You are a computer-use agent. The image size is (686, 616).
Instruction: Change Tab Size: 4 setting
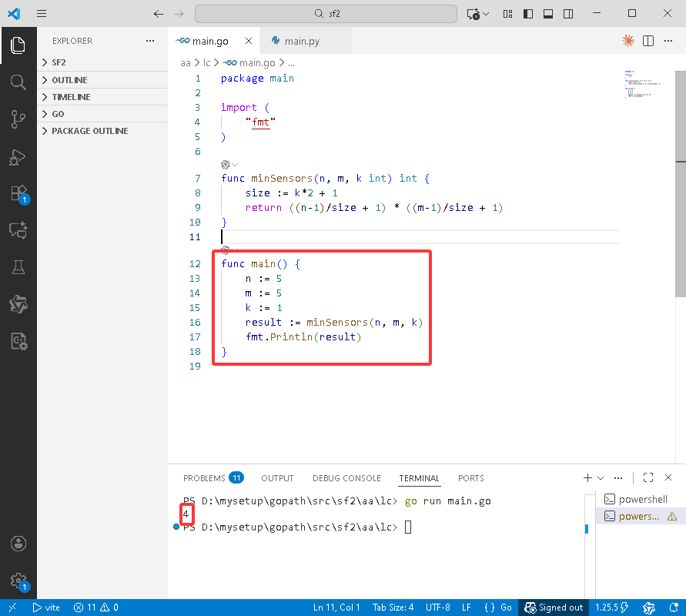[393, 608]
